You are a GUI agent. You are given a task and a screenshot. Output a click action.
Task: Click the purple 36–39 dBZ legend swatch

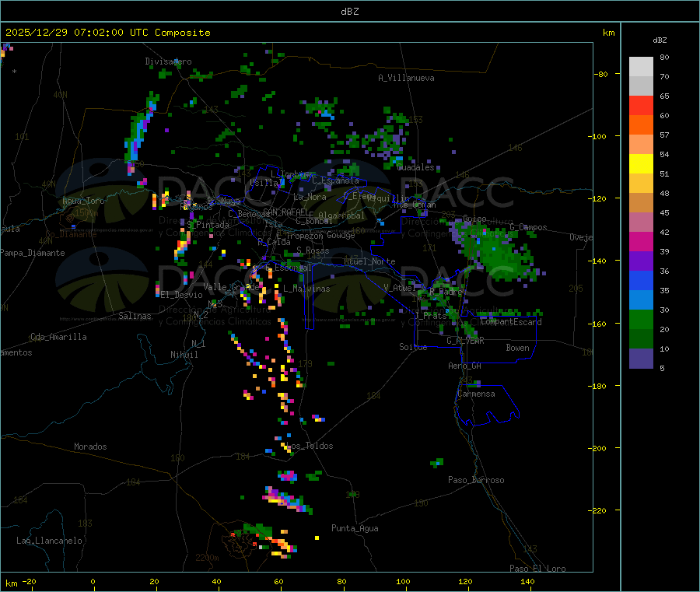click(641, 261)
